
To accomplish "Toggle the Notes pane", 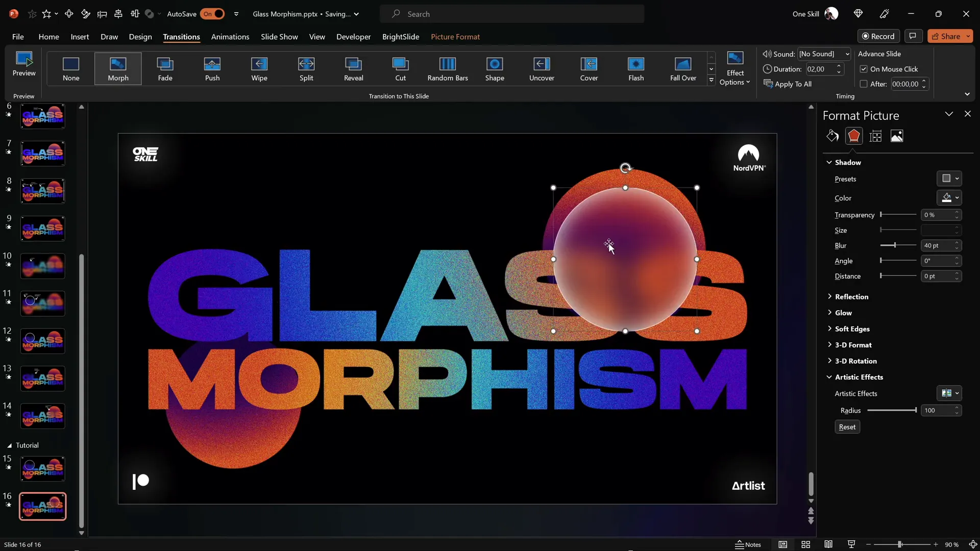I will 748,544.
